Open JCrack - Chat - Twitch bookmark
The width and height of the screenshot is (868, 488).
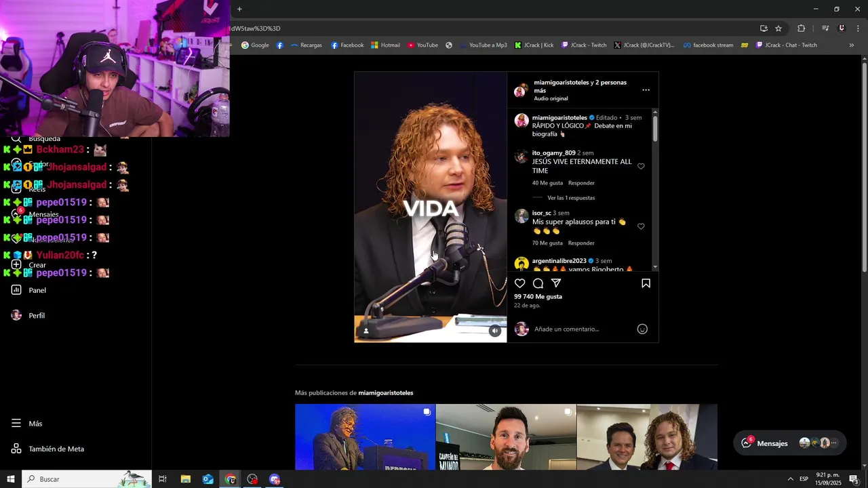pos(787,45)
